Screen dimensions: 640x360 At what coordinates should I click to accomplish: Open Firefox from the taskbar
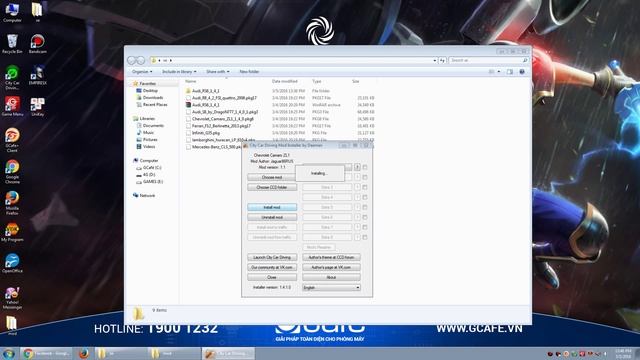pyautogui.click(x=84, y=353)
